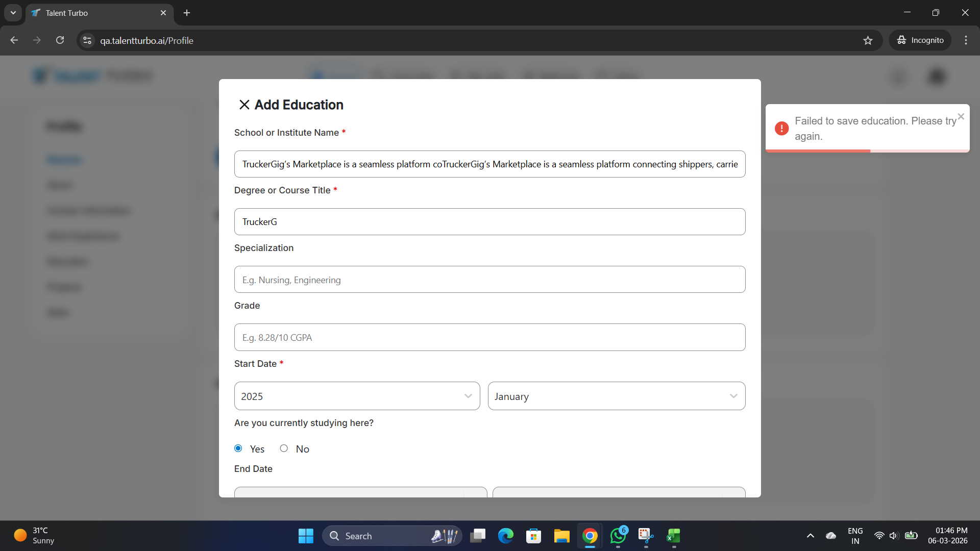Click the Grade input field

coord(489,337)
